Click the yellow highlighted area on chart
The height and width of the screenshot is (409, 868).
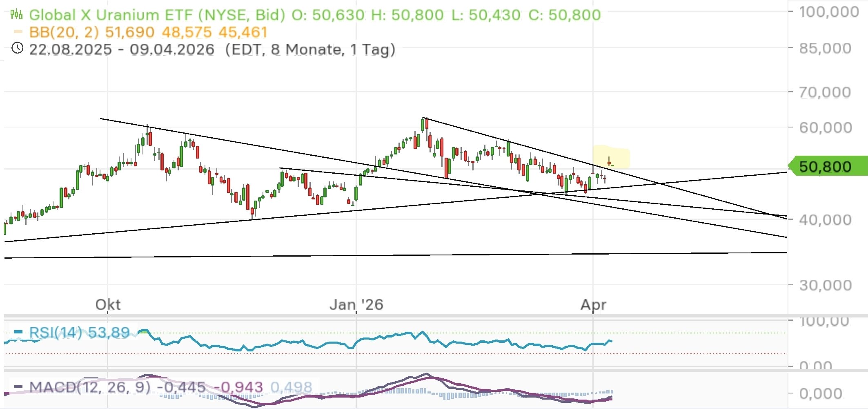coord(611,157)
